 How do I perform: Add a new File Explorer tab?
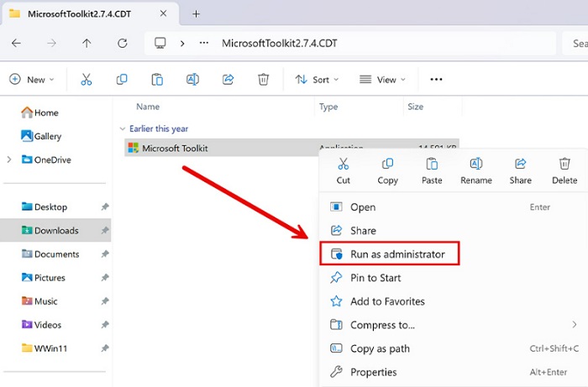196,14
